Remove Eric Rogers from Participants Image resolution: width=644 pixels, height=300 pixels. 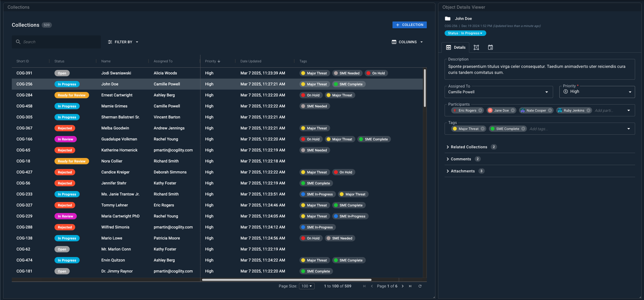click(480, 110)
